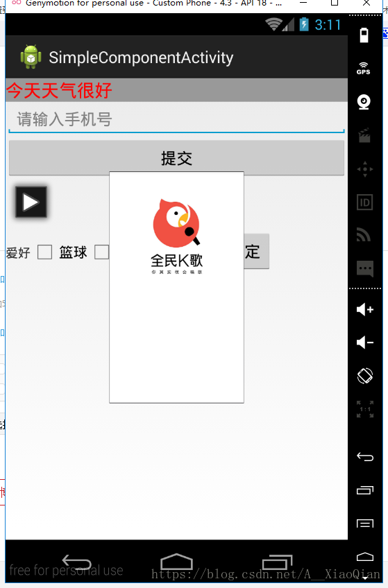Click the sidebar Recent apps button
Viewport: 388px width, 588px height.
[x=364, y=490]
